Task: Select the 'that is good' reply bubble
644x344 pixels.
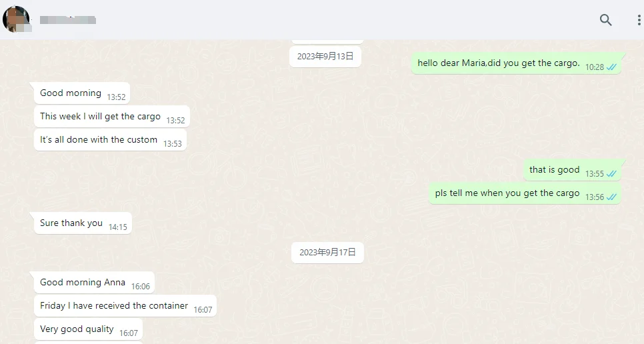Action: pos(572,170)
